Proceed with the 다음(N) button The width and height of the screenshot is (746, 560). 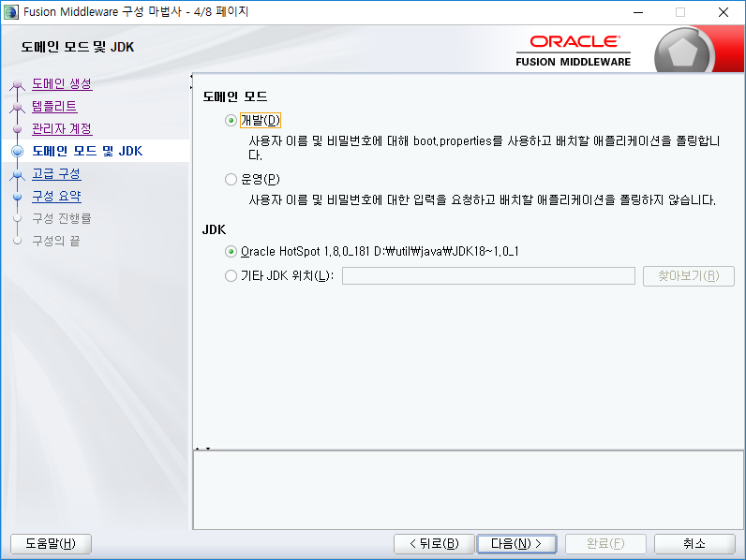(516, 543)
